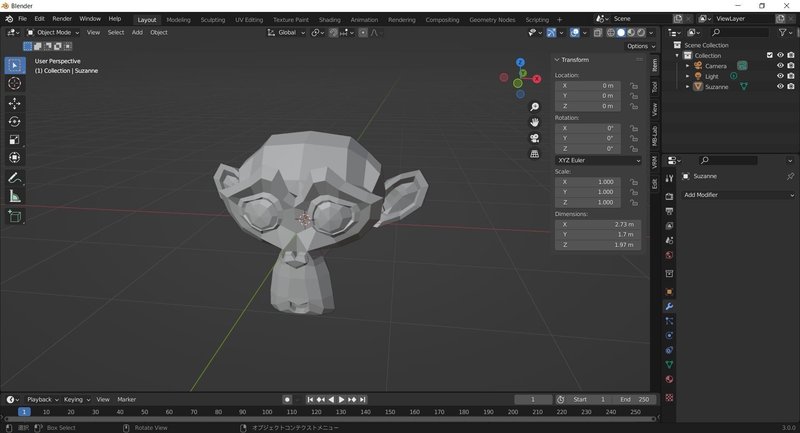Open the viewport Select menu

pos(116,33)
